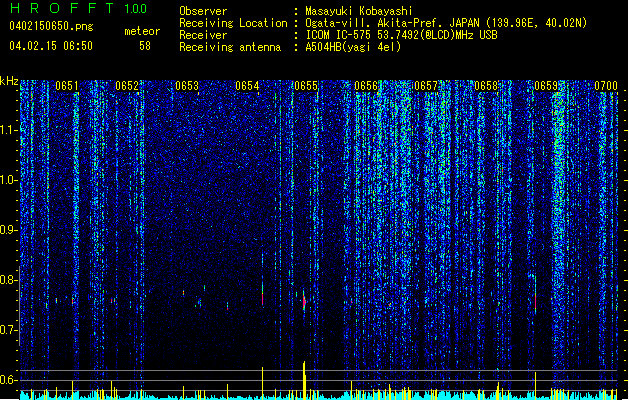Click the red meteor echo before 0659
Viewport: 629px width, 400px height.
pyautogui.click(x=535, y=301)
